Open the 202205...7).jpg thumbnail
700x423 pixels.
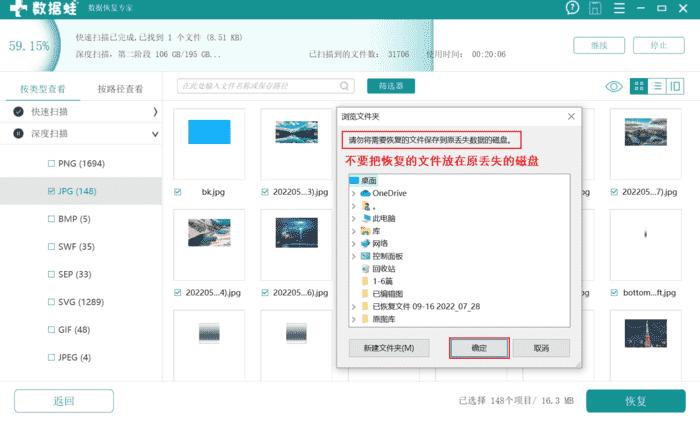[646, 132]
